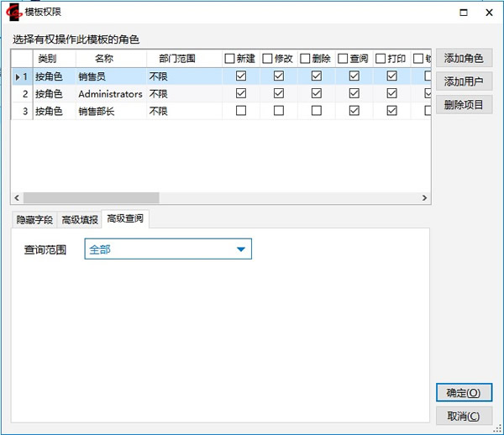Open the 查询范围 dropdown
Screen dimensions: 504x435
[x=241, y=249]
